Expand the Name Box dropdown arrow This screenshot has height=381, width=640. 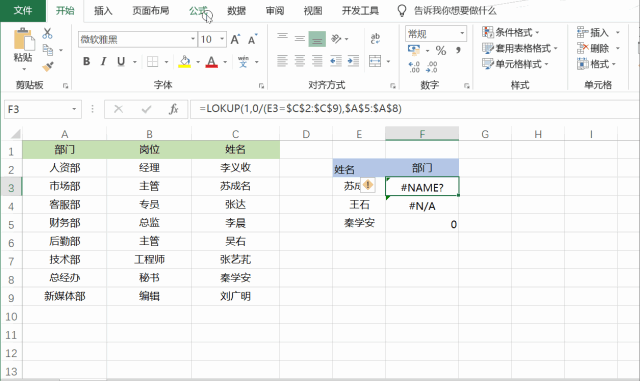74,109
